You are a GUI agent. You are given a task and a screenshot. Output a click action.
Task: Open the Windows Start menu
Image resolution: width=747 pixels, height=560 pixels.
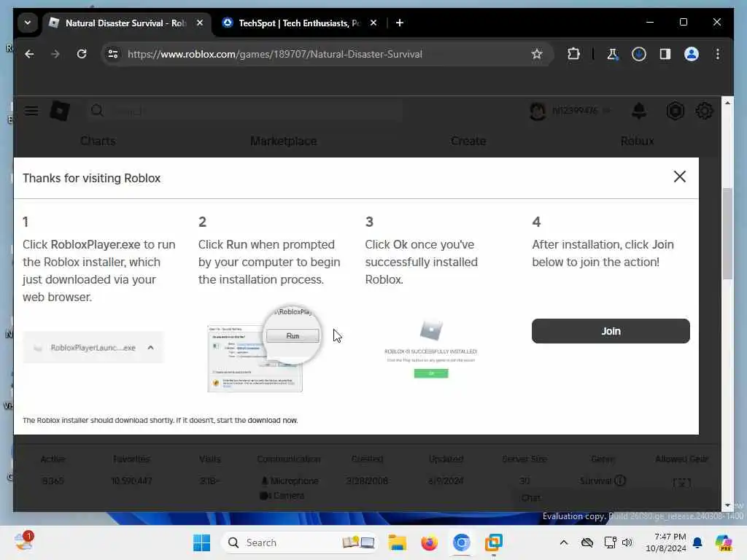[201, 542]
